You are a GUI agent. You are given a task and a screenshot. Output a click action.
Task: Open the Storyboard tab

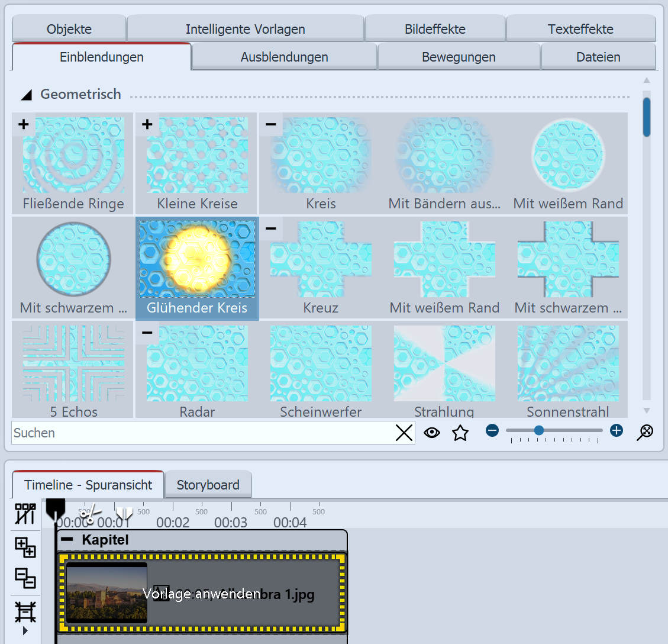(208, 485)
